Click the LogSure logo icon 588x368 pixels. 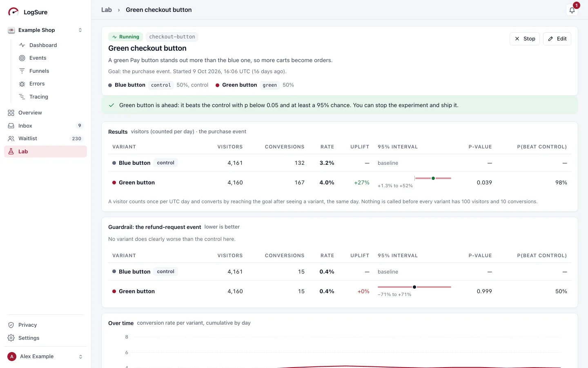coord(13,12)
